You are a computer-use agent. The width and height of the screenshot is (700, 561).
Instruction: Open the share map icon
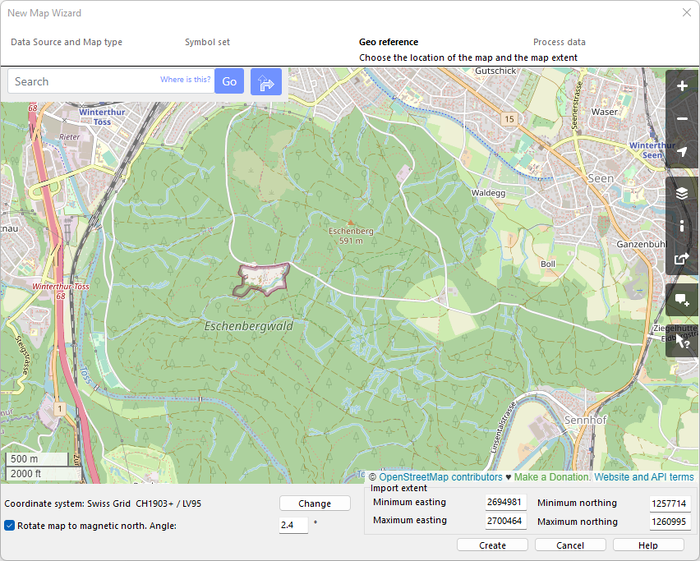point(682,259)
